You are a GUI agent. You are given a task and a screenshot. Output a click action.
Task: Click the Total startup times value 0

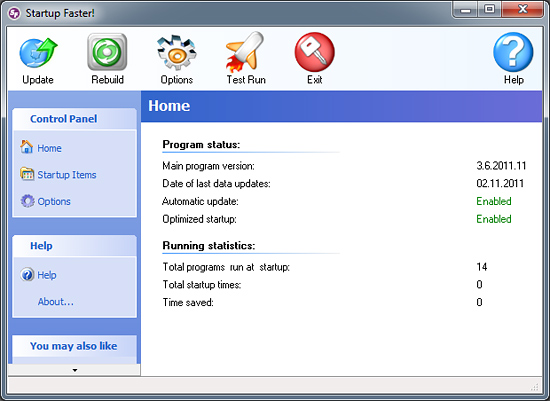click(479, 285)
